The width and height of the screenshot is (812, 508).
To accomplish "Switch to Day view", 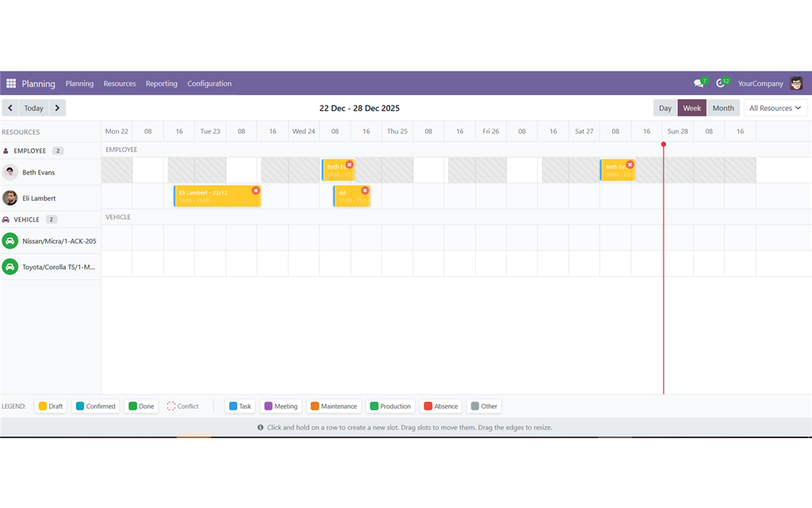I will tap(665, 108).
